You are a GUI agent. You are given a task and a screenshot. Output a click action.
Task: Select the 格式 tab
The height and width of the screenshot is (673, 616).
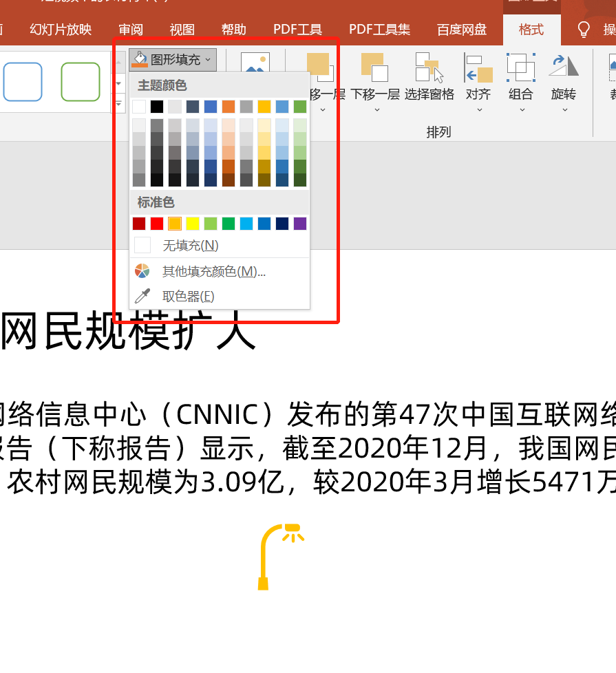pyautogui.click(x=531, y=30)
